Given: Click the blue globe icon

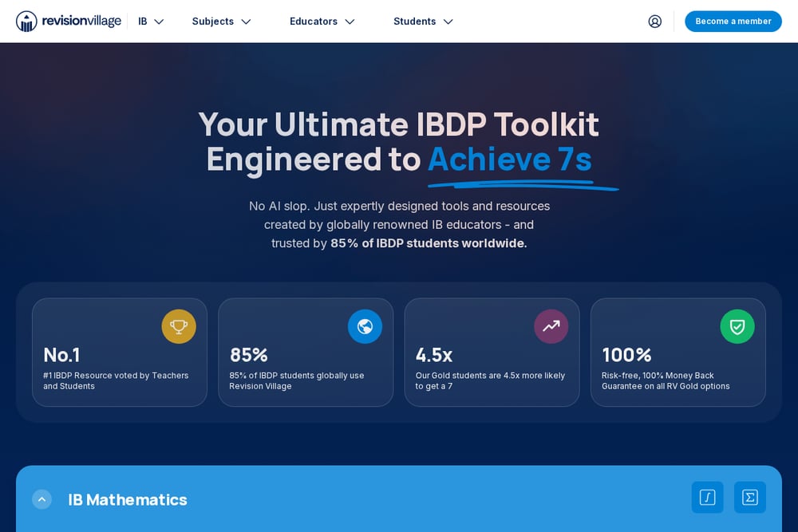Looking at the screenshot, I should 365,326.
